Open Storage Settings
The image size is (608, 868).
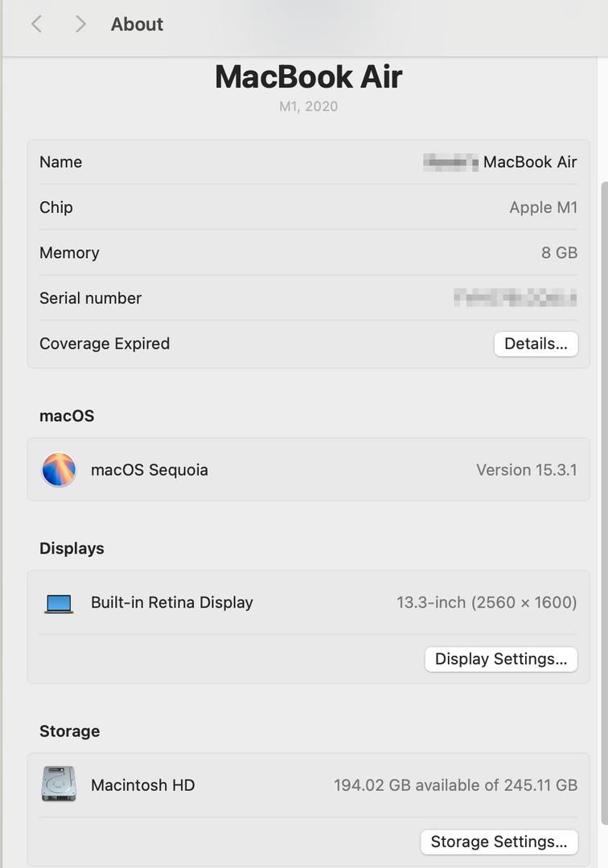pyautogui.click(x=499, y=842)
